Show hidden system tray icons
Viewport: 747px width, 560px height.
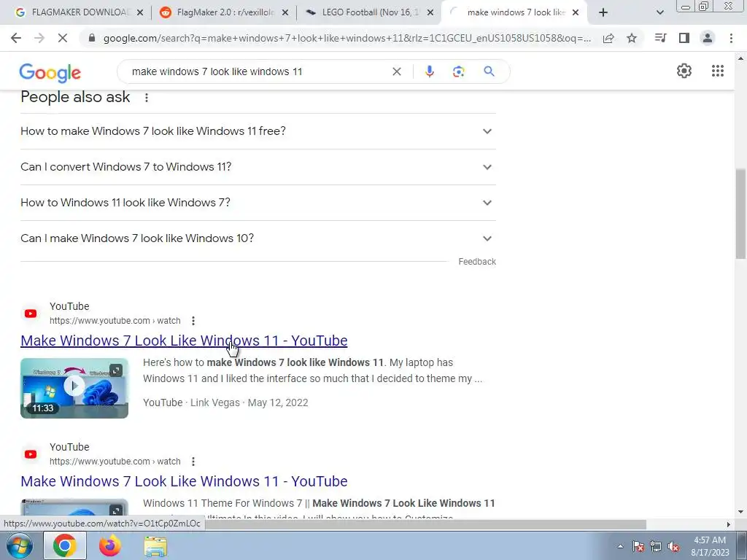point(620,546)
